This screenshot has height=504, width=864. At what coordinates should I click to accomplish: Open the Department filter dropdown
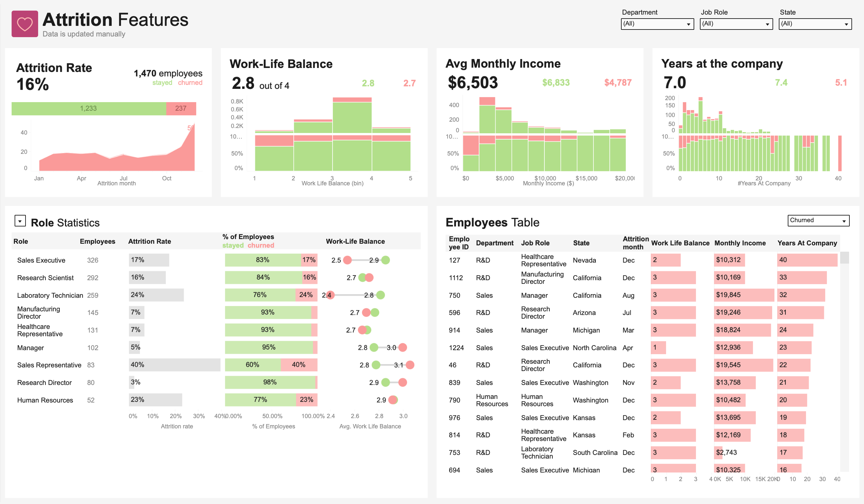[657, 24]
